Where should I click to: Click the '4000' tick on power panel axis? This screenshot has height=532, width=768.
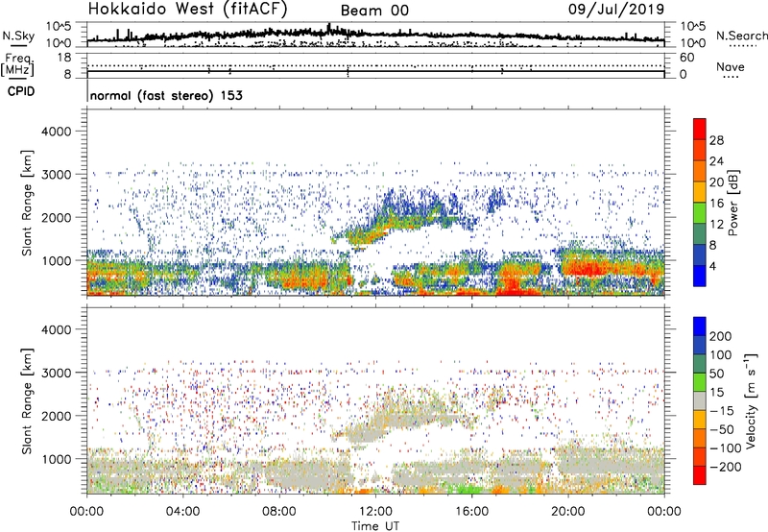pyautogui.click(x=57, y=132)
